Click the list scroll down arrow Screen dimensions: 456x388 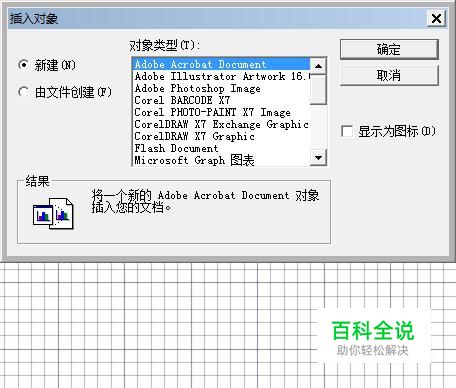(x=318, y=157)
